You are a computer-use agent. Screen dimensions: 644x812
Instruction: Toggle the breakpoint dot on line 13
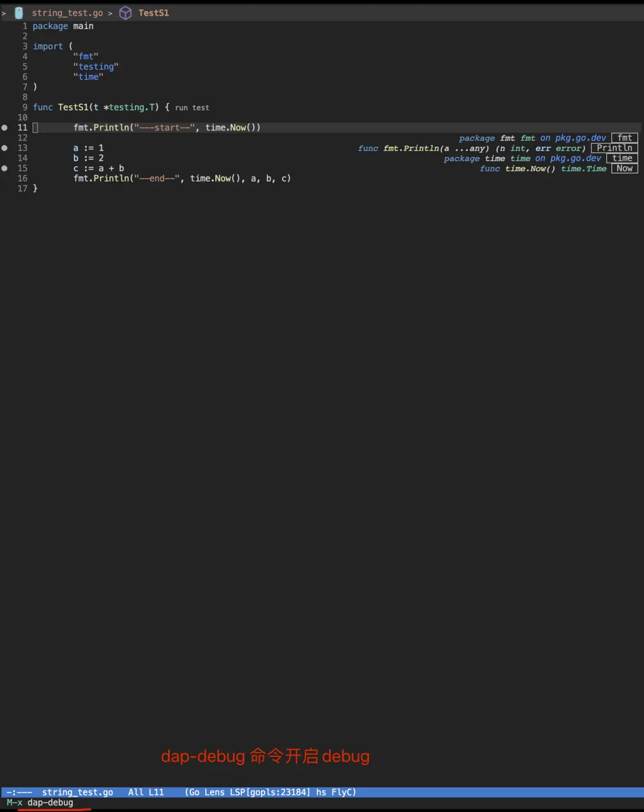[x=5, y=148]
